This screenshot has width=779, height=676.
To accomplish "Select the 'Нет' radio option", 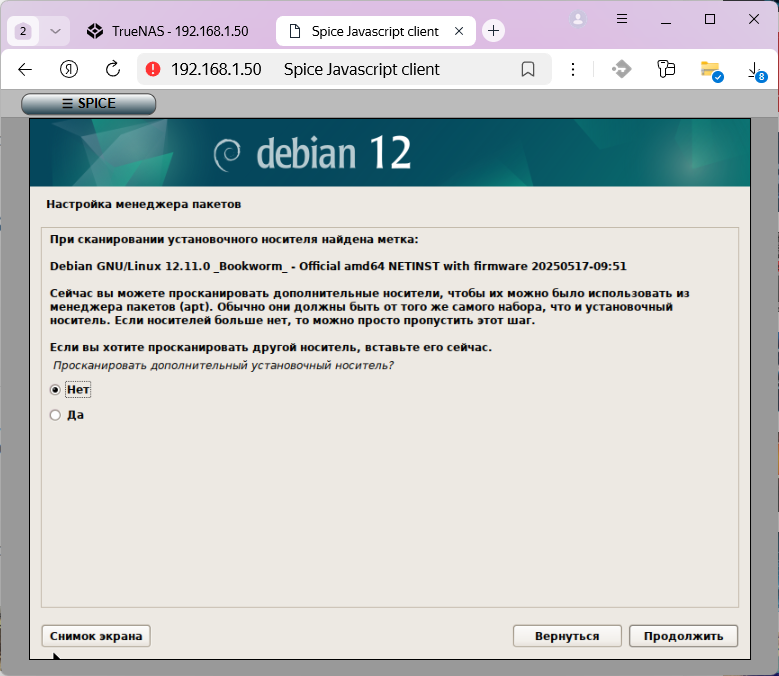I will point(55,390).
